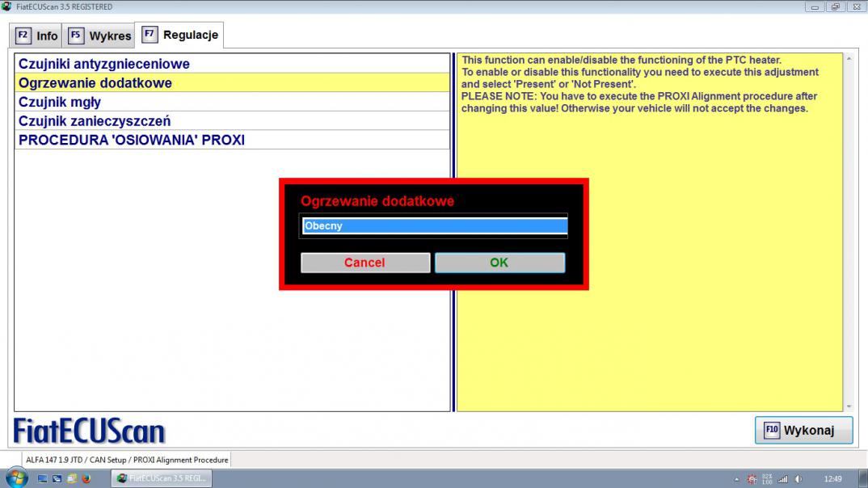868x488 pixels.
Task: Pick the Czujnik zanieczyszczeń entry
Action: (x=232, y=121)
